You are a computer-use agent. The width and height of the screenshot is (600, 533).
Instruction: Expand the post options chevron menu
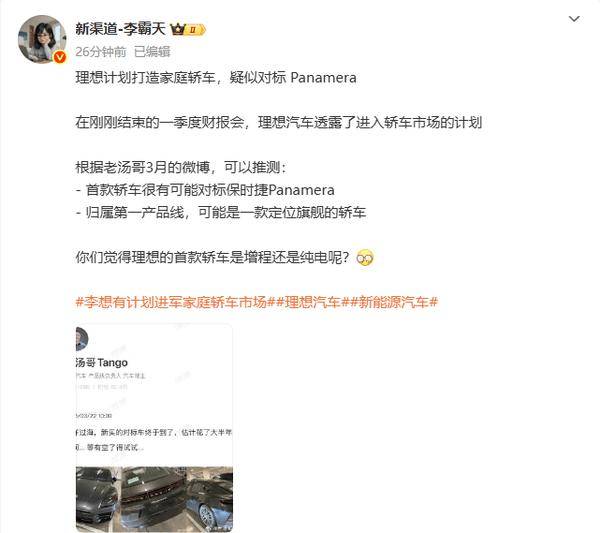coord(574,19)
